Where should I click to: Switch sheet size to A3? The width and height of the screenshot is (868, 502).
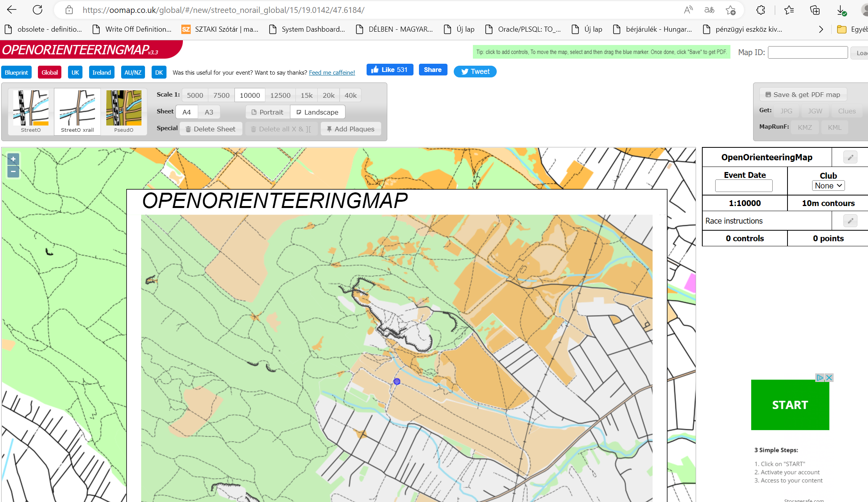click(209, 112)
